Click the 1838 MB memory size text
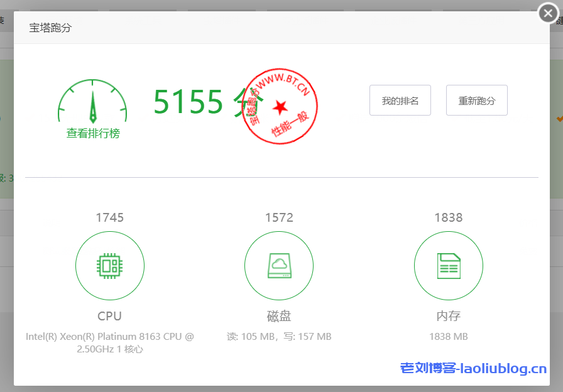563x392 pixels. (x=449, y=337)
